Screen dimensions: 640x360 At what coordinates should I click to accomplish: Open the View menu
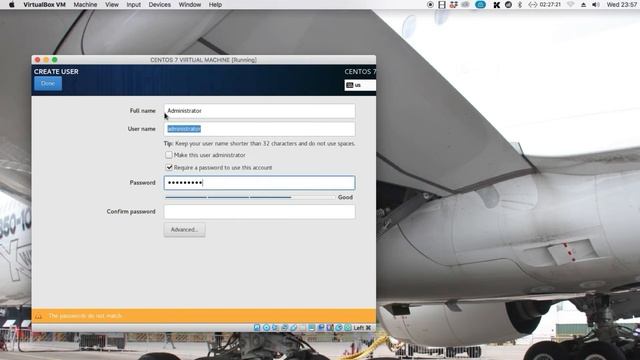pos(112,4)
